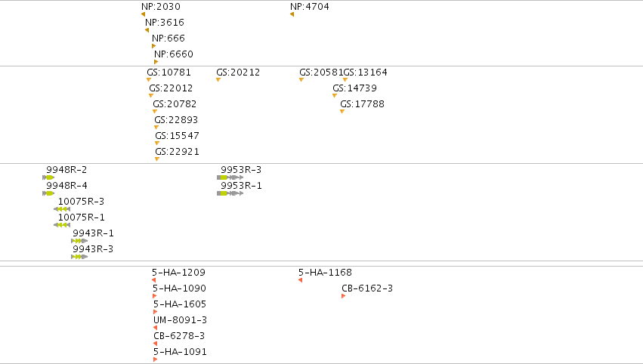Select the GS:13164 triangle marker
The image size is (643, 364).
pyautogui.click(x=345, y=79)
